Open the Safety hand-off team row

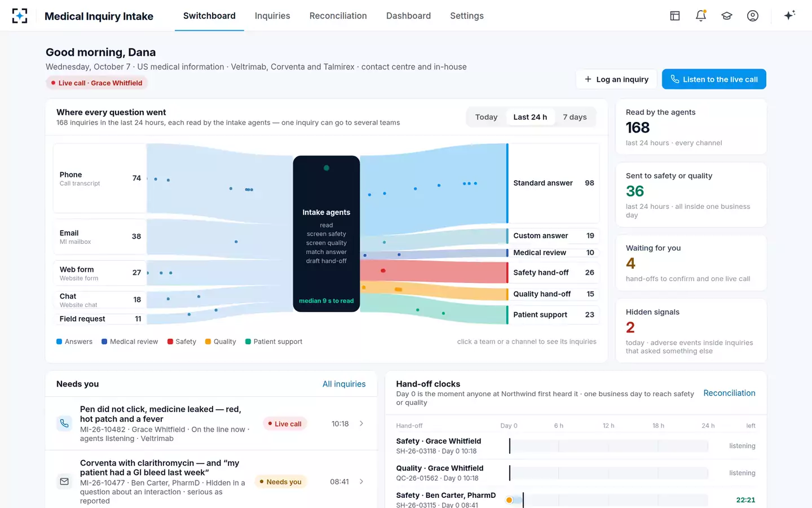coord(553,273)
